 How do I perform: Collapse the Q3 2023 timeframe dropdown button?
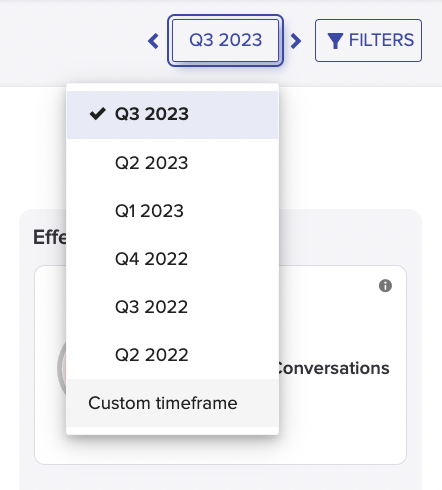225,40
